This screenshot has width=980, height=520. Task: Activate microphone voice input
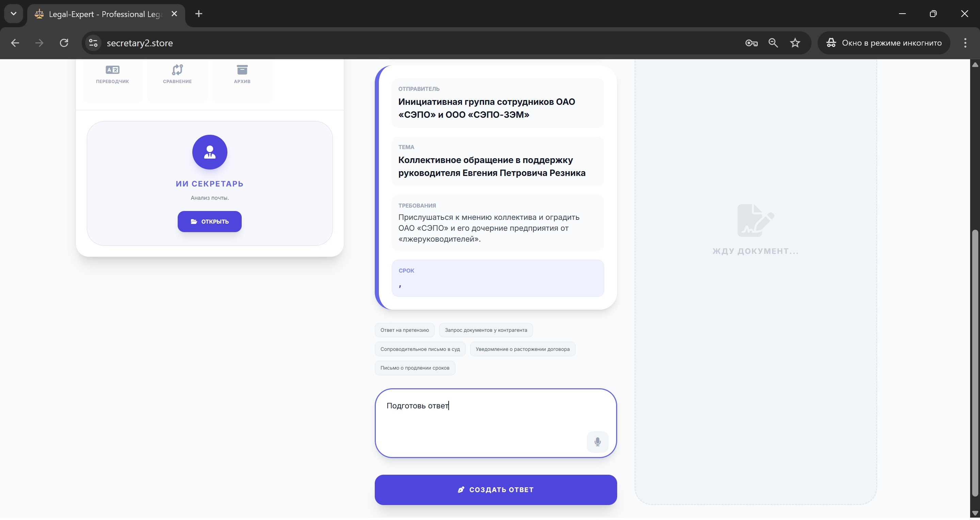[597, 442]
